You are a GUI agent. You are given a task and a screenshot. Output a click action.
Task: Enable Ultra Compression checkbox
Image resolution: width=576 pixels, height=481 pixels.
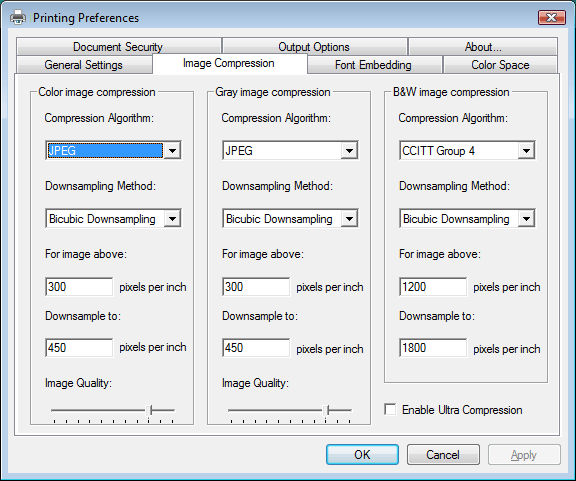coord(390,409)
